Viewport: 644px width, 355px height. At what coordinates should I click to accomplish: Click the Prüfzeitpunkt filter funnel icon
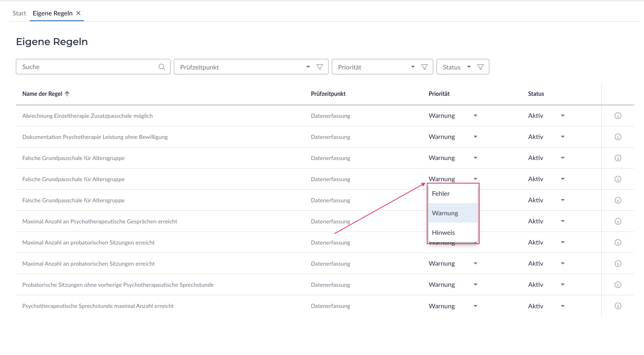tap(320, 67)
